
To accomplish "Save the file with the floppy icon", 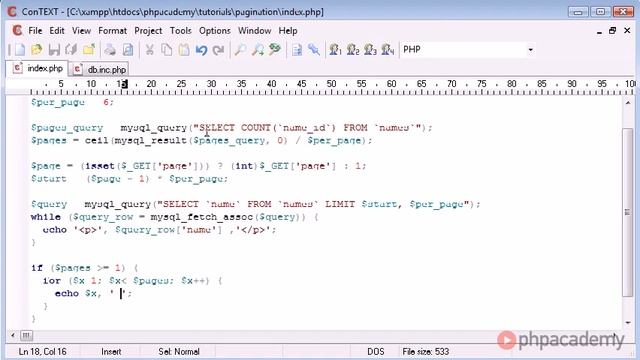I will click(54, 50).
